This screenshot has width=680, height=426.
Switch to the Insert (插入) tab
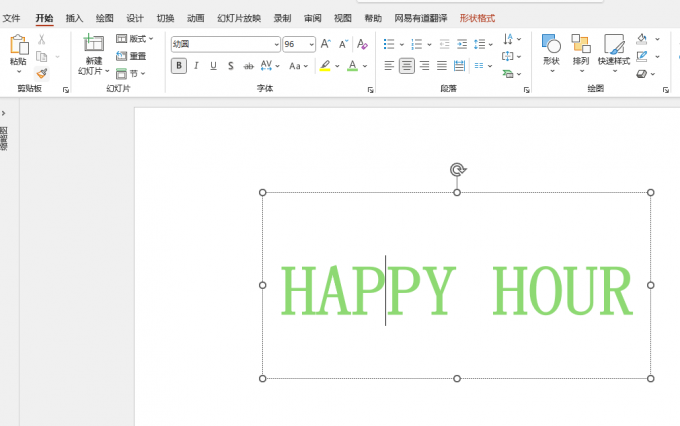pyautogui.click(x=74, y=18)
